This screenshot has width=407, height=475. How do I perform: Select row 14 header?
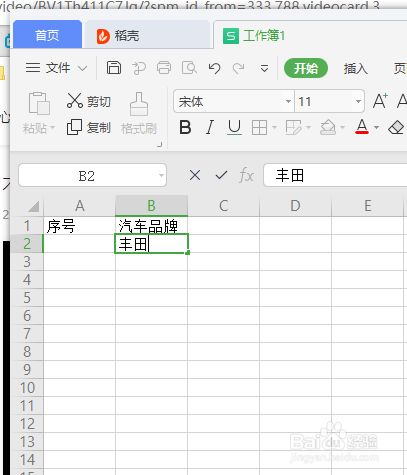27,460
